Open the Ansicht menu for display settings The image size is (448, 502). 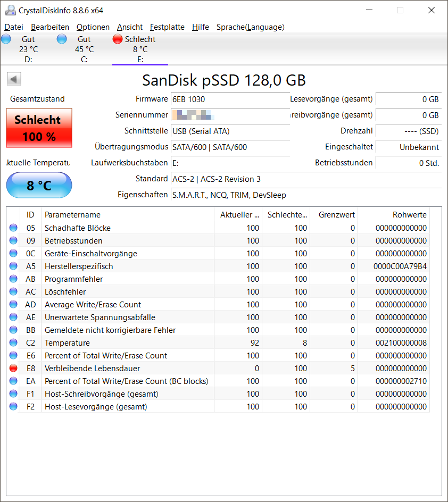tap(129, 27)
